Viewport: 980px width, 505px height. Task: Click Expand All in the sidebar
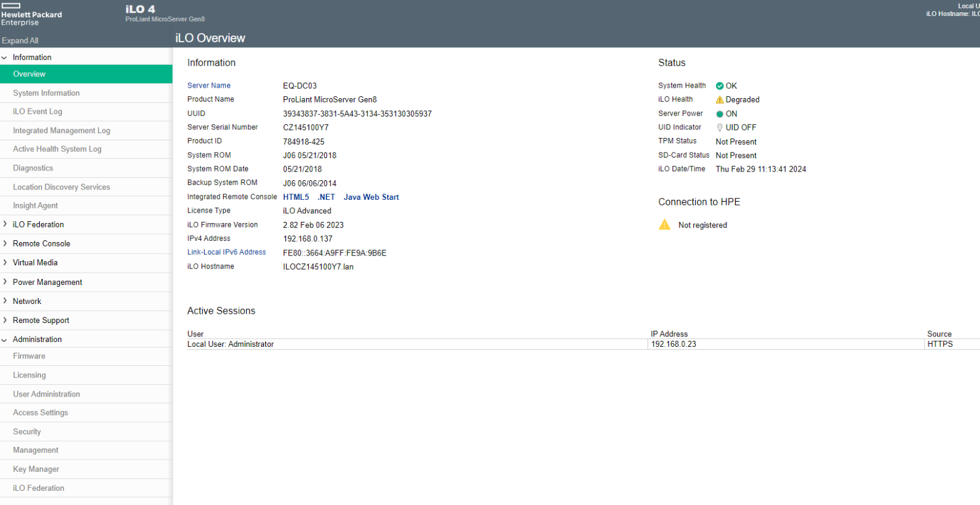[x=20, y=40]
